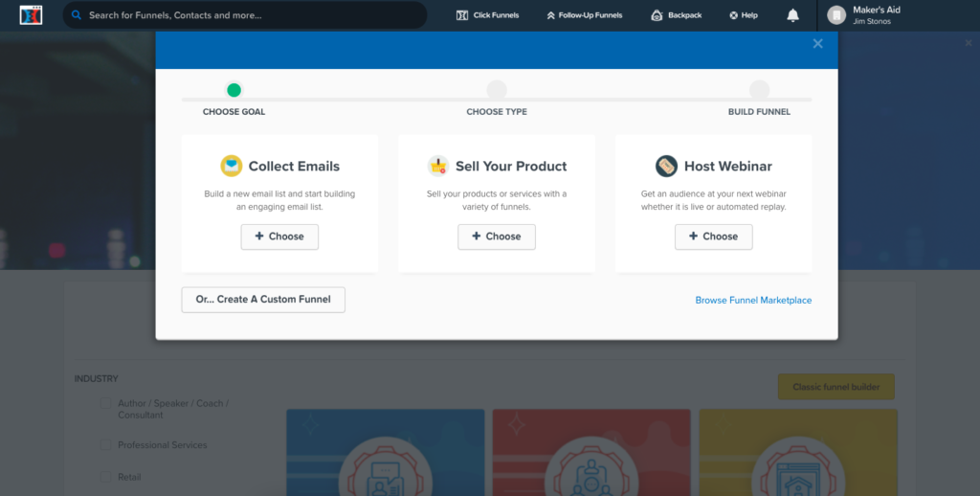980x496 pixels.
Task: Open the blue funnel template thumbnail
Action: pyautogui.click(x=385, y=453)
